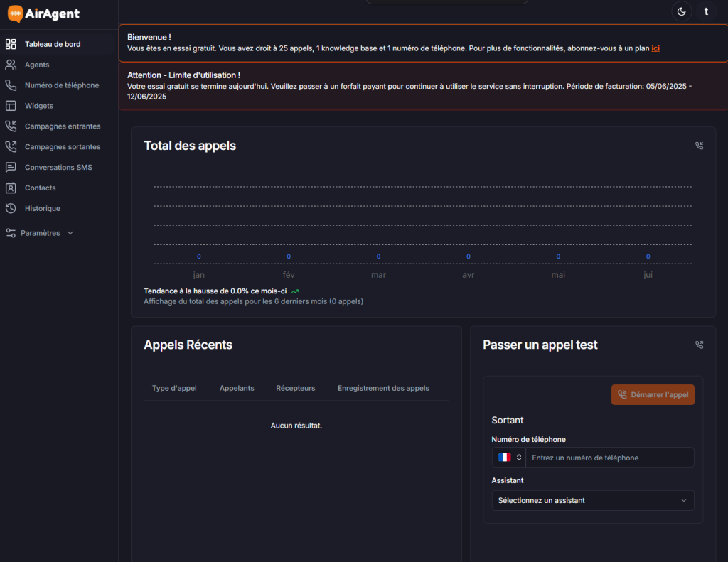Open the Sélectionnez un assistant dropdown
This screenshot has width=728, height=562.
593,501
